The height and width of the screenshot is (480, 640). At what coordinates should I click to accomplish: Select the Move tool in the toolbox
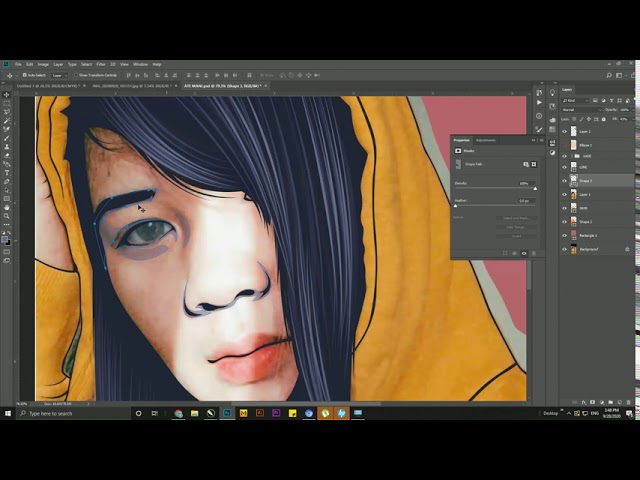tap(7, 95)
